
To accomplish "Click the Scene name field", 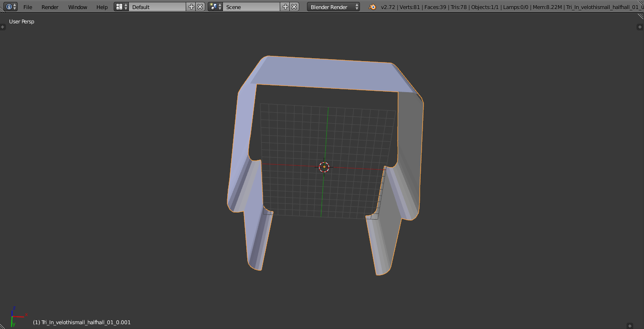I will tap(252, 7).
